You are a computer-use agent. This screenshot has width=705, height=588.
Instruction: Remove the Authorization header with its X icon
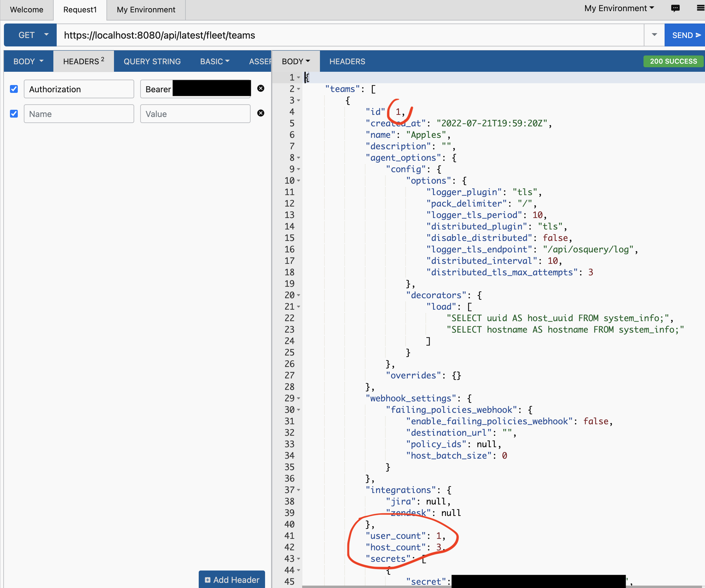pos(261,88)
